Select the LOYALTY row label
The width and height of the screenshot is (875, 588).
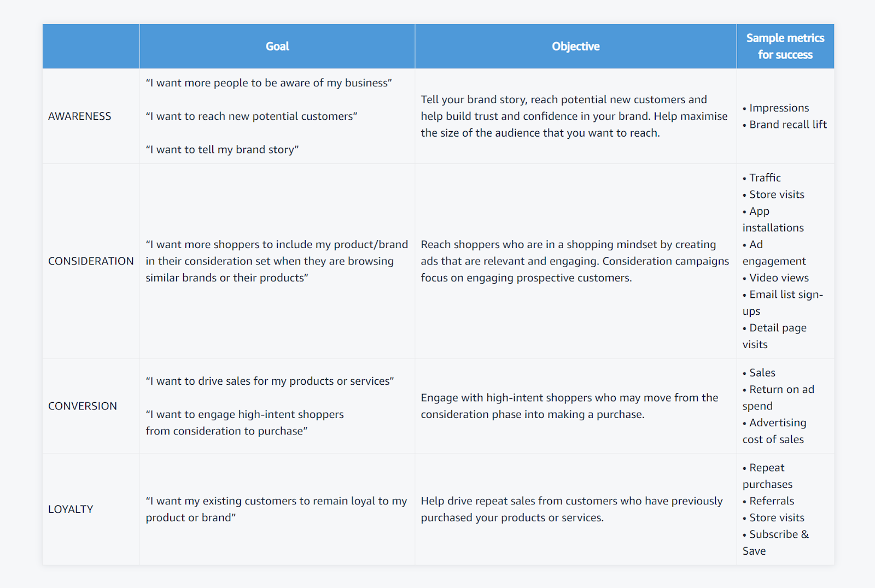[71, 509]
